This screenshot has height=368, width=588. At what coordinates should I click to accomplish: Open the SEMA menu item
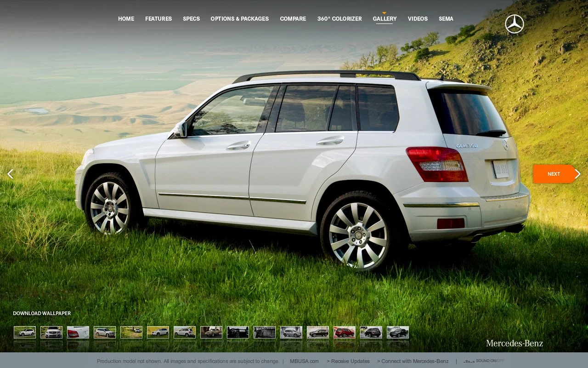click(x=446, y=19)
